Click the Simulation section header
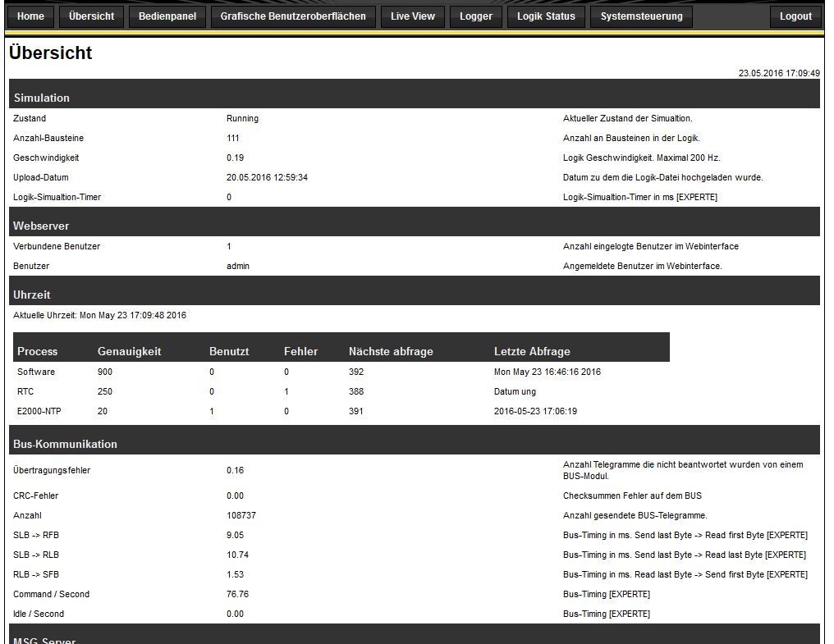 (42, 98)
